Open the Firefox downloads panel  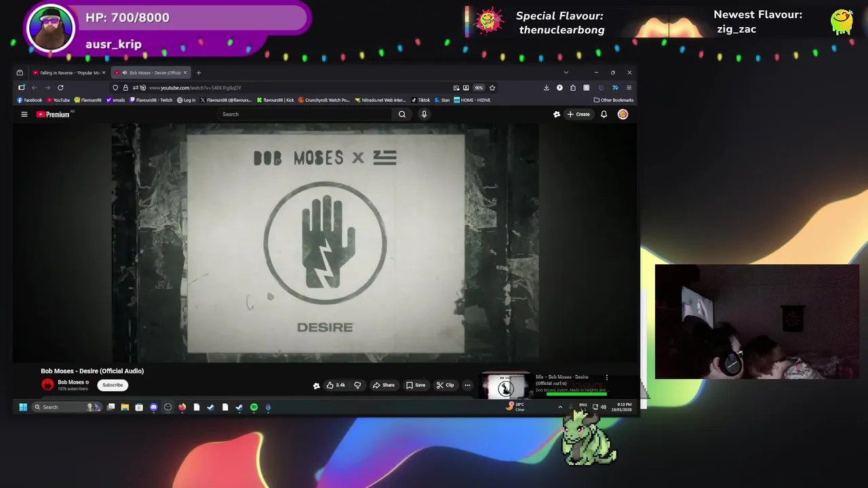click(x=547, y=87)
